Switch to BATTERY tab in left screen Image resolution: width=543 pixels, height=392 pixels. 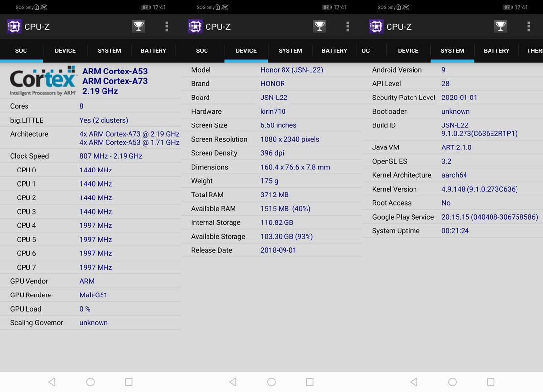(x=154, y=51)
